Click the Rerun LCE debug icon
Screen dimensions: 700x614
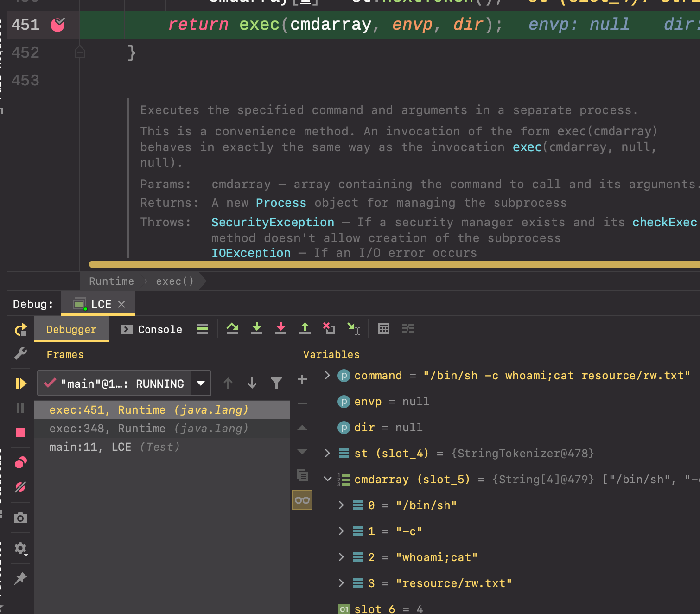(20, 330)
